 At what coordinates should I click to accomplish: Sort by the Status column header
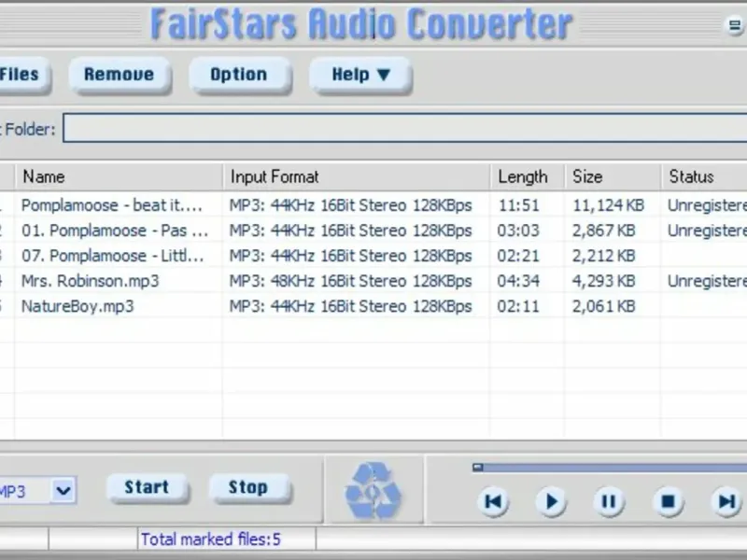pyautogui.click(x=704, y=176)
